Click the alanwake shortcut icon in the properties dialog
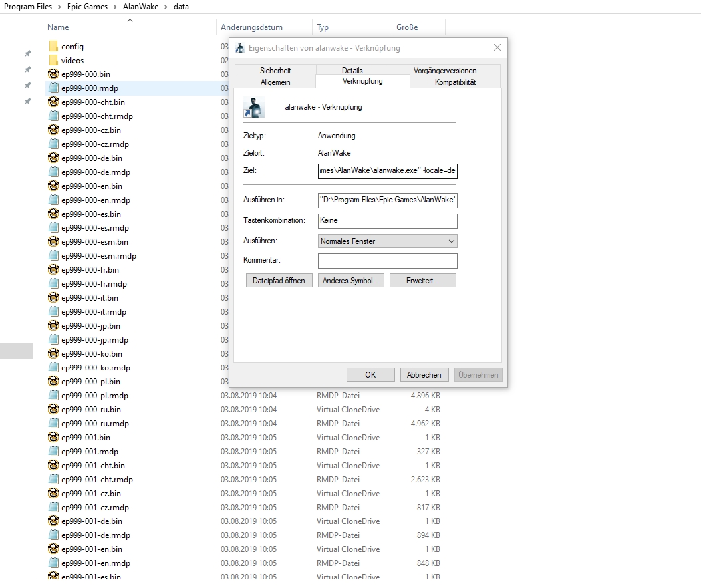Screen dimensions: 701x588 tap(254, 108)
